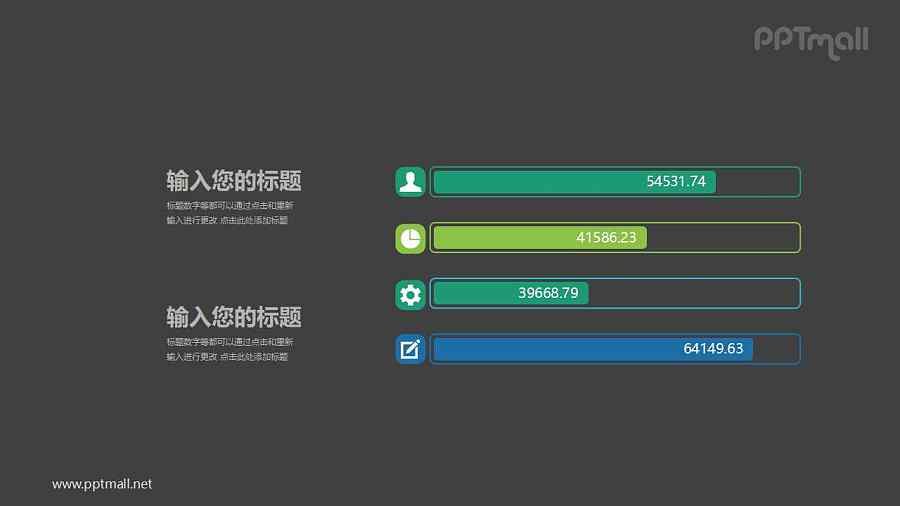Click the value label 39668.79
900x506 pixels.
point(548,293)
